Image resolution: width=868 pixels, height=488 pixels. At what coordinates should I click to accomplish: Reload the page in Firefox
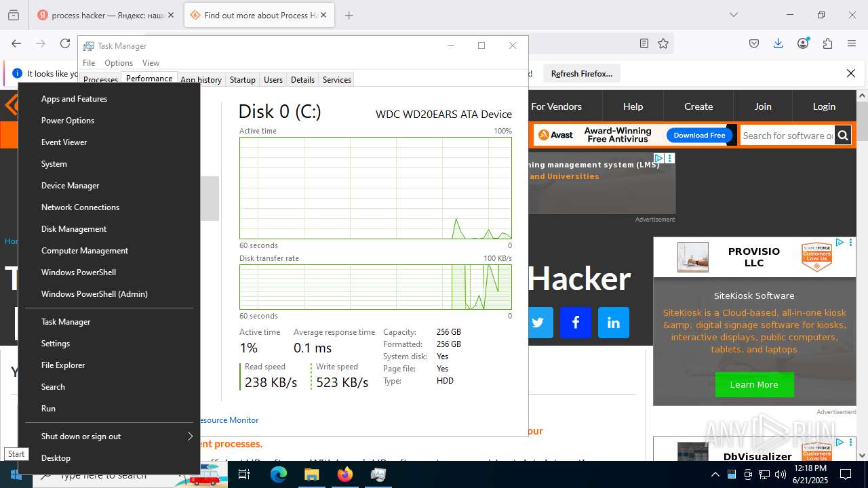pos(65,43)
